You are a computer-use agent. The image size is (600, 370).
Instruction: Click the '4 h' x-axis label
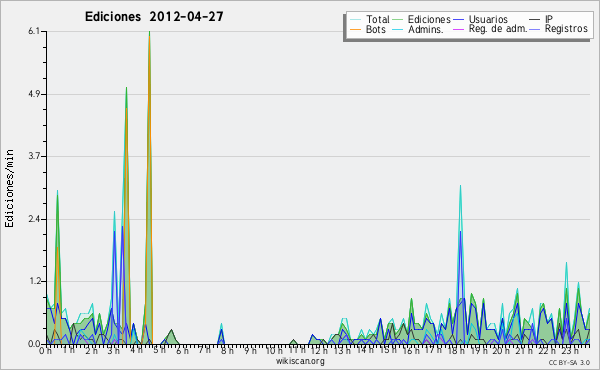(x=136, y=351)
